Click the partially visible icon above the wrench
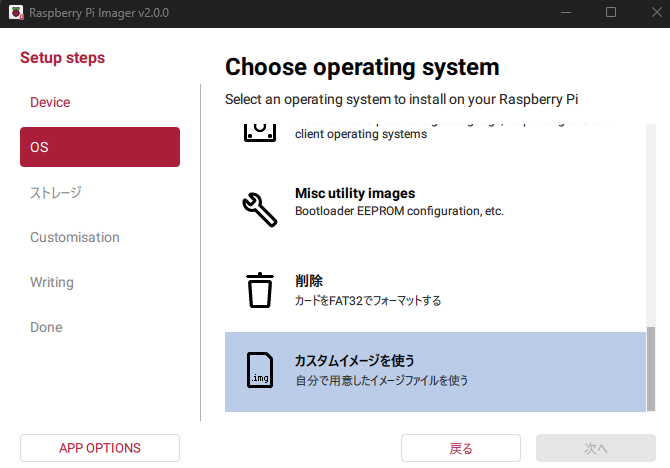 (259, 130)
